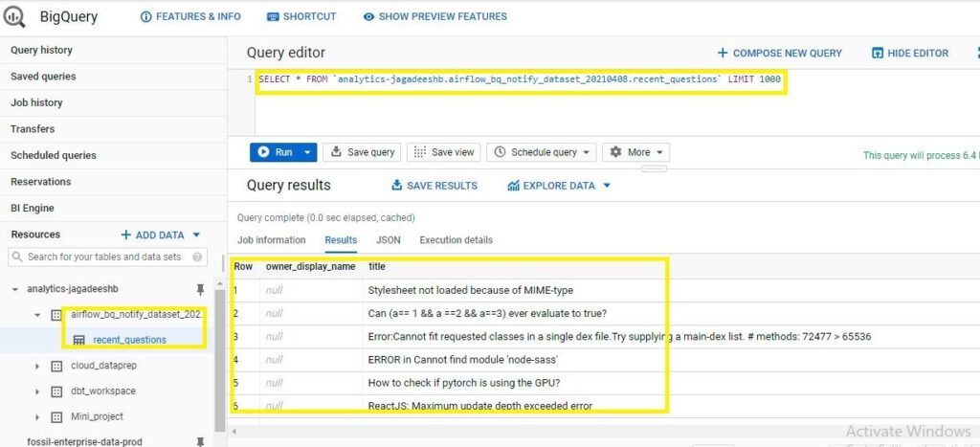Viewport: 980px width, 447px height.
Task: Click SAVE RESULTS
Action: [434, 186]
